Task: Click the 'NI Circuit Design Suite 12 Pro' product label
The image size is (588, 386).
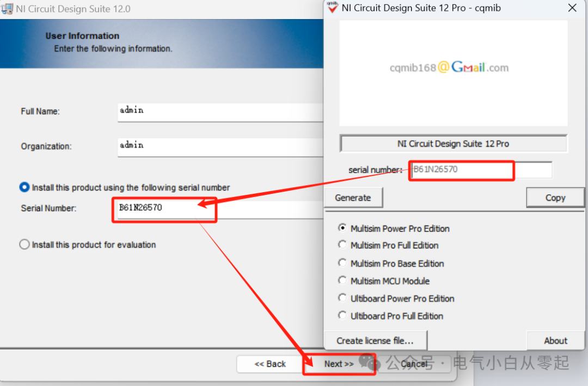Action: [454, 144]
